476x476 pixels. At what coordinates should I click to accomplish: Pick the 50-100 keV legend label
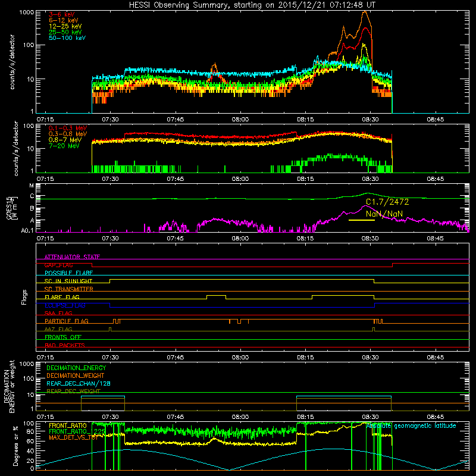(x=67, y=38)
